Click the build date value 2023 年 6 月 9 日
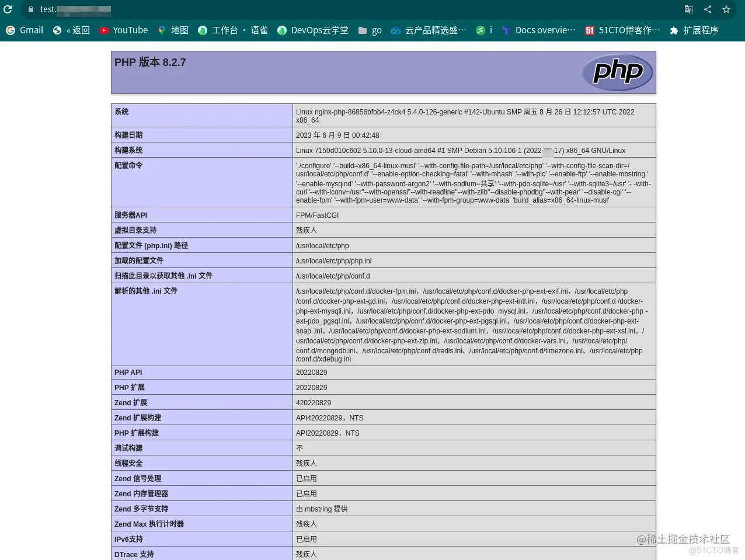 click(337, 135)
